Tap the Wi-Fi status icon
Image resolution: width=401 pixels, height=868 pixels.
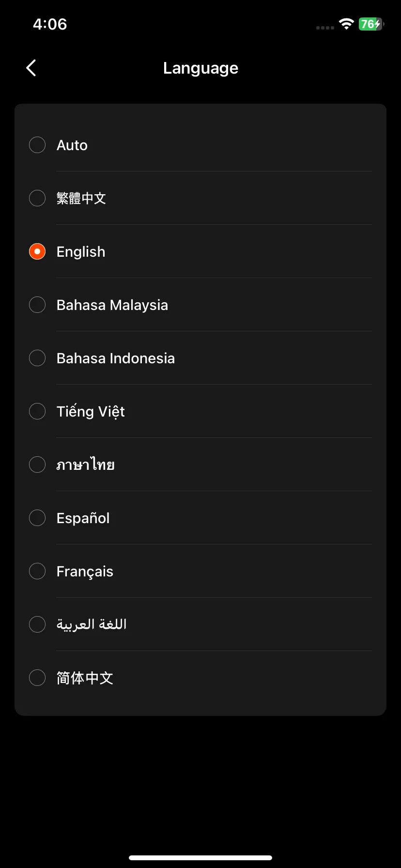coord(346,24)
